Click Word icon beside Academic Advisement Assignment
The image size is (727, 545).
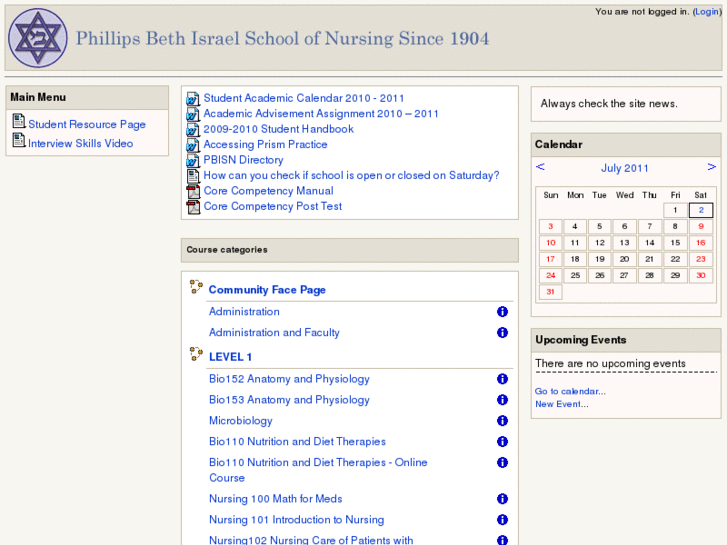coord(193,114)
